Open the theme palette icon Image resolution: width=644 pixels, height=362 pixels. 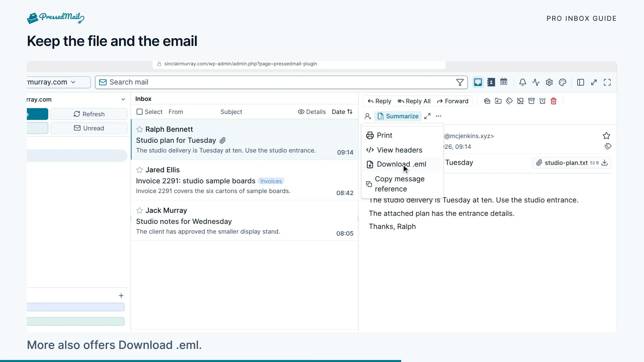coord(562,82)
